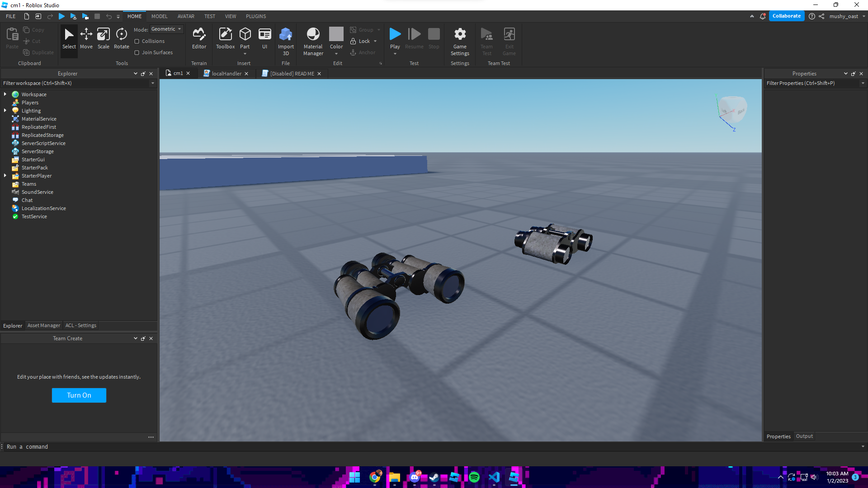
Task: Activate the Scale tool
Action: click(x=103, y=38)
